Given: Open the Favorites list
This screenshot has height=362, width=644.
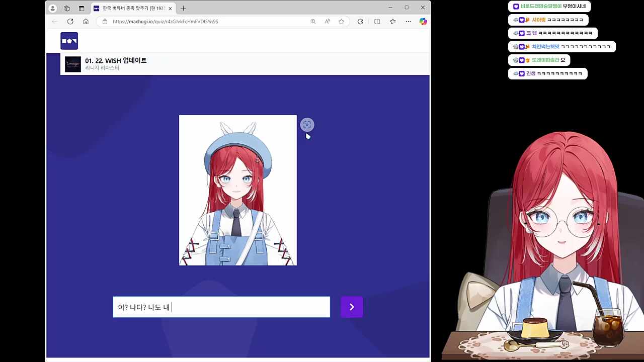Looking at the screenshot, I should 392,22.
